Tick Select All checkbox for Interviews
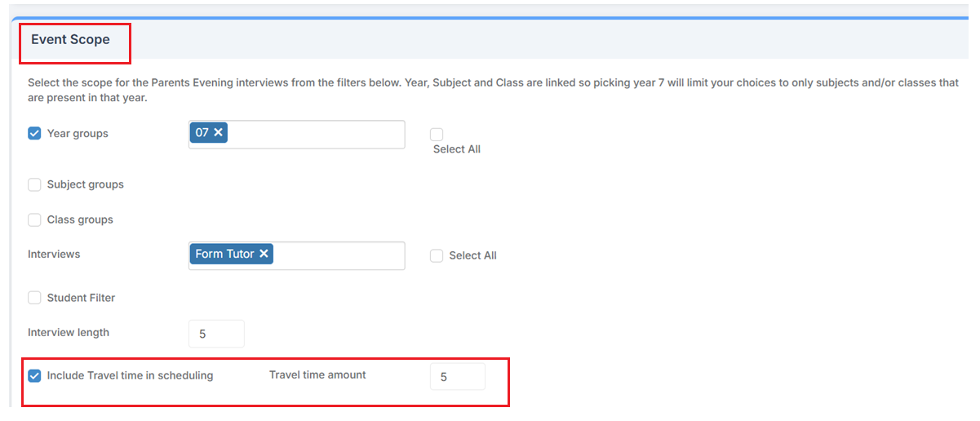The image size is (980, 421). coord(437,255)
